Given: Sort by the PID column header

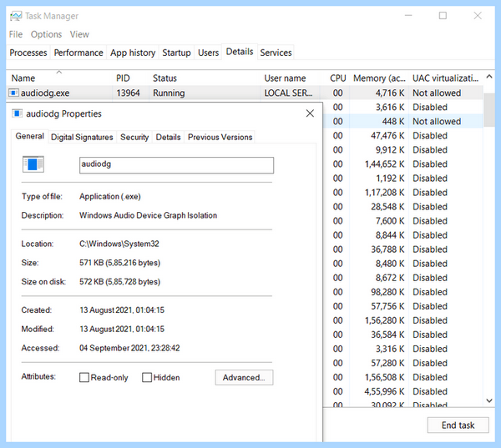Looking at the screenshot, I should pyautogui.click(x=130, y=78).
